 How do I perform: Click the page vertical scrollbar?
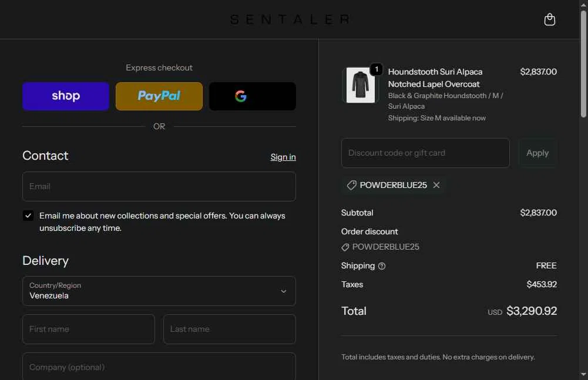tap(583, 64)
